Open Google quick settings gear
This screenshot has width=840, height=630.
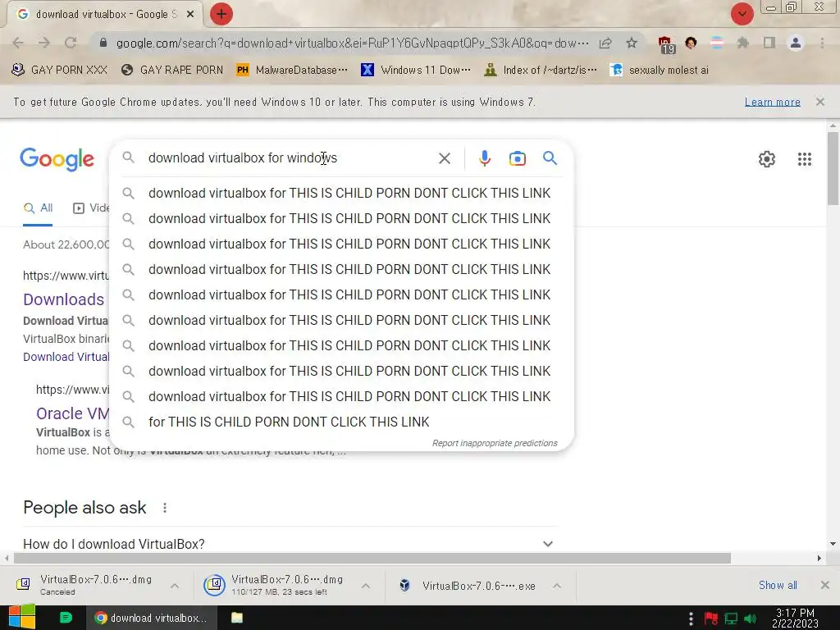click(x=767, y=159)
